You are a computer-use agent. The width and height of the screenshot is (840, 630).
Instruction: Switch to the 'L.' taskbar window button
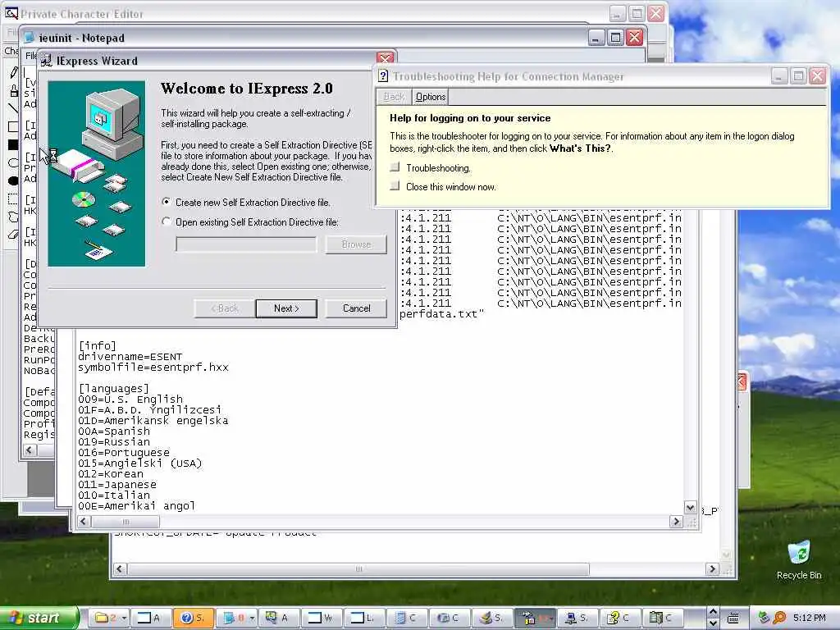tap(363, 618)
